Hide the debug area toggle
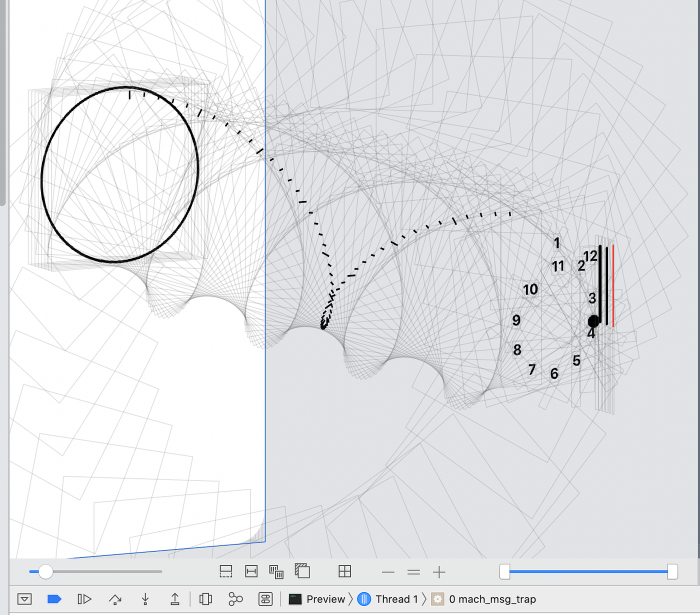Viewport: 700px width, 615px height. click(x=24, y=599)
